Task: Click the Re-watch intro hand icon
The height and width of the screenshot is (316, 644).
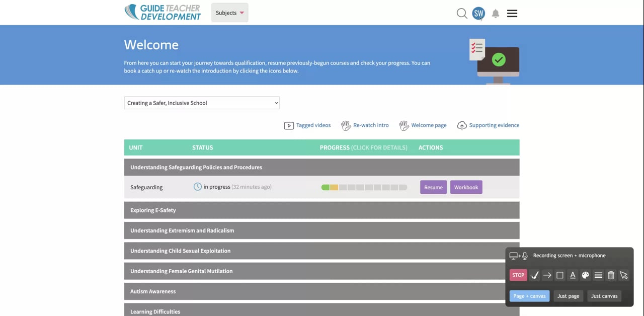Action: click(346, 126)
